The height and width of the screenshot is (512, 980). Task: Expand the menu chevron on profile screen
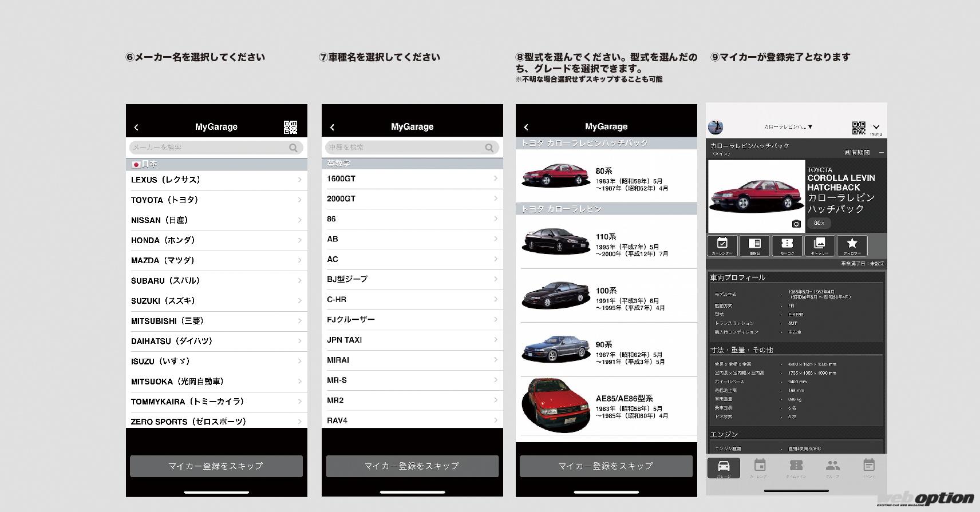coord(876,128)
